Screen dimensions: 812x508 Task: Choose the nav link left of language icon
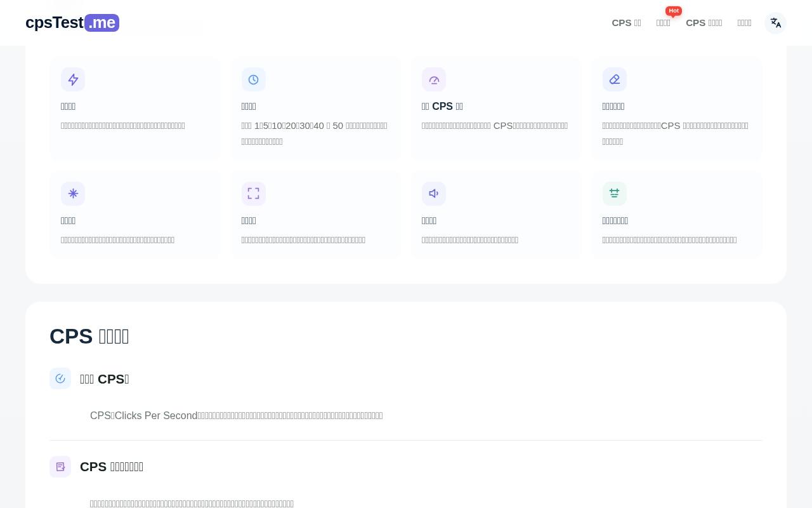point(745,23)
